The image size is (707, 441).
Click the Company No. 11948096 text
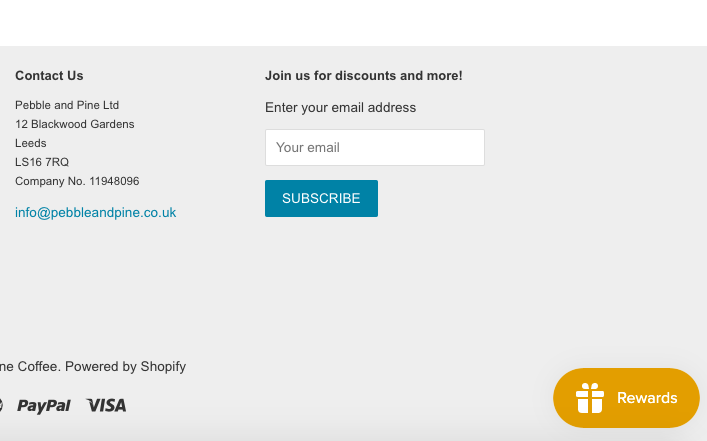(x=77, y=181)
